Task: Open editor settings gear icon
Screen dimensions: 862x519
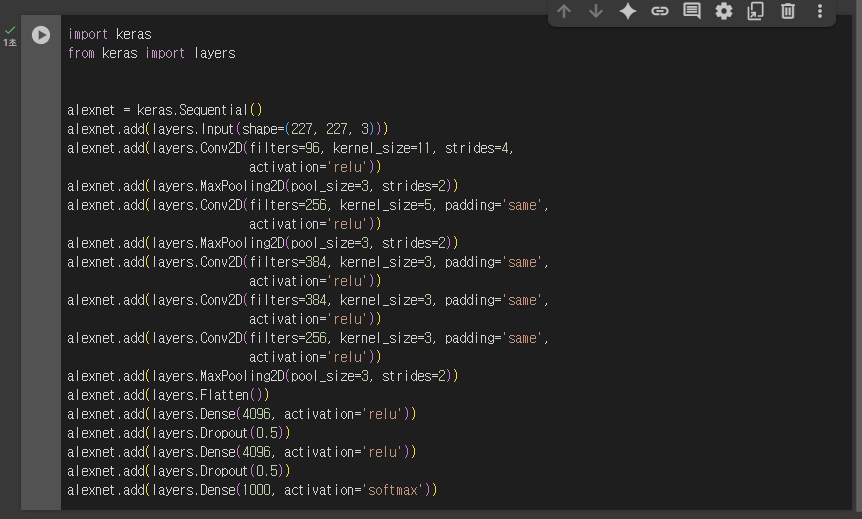Action: click(723, 11)
